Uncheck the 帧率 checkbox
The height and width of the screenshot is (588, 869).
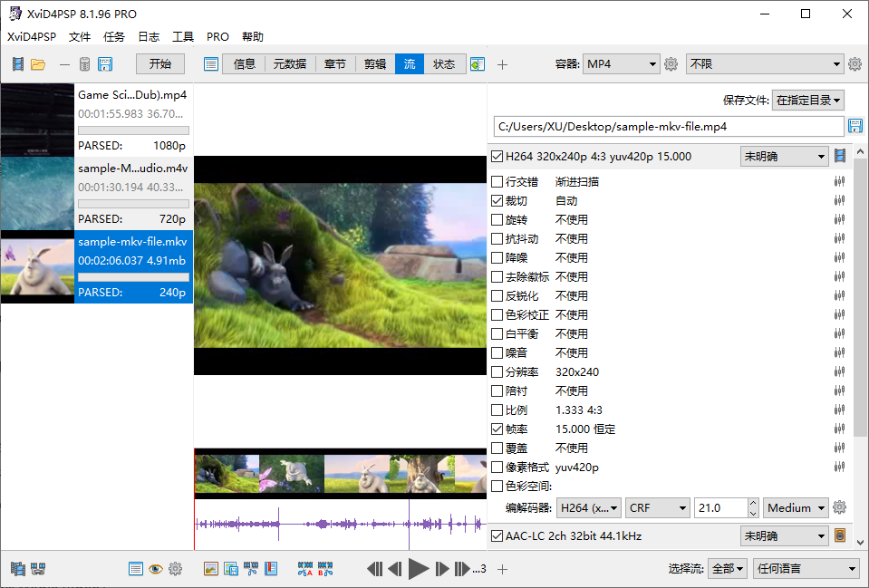497,429
